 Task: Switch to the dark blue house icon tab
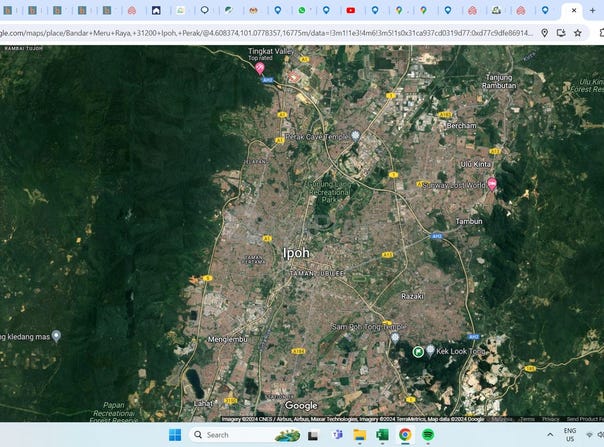point(156,10)
